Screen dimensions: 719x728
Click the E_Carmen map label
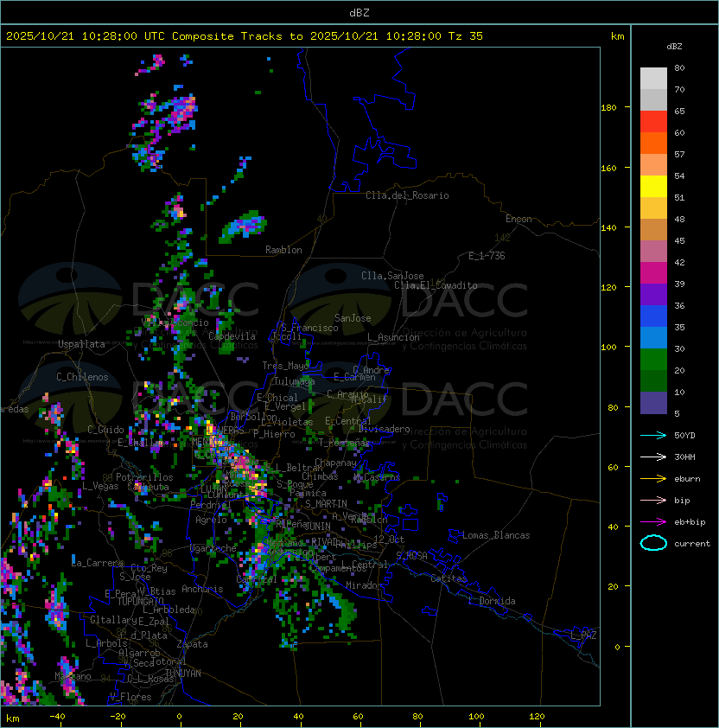(x=354, y=377)
